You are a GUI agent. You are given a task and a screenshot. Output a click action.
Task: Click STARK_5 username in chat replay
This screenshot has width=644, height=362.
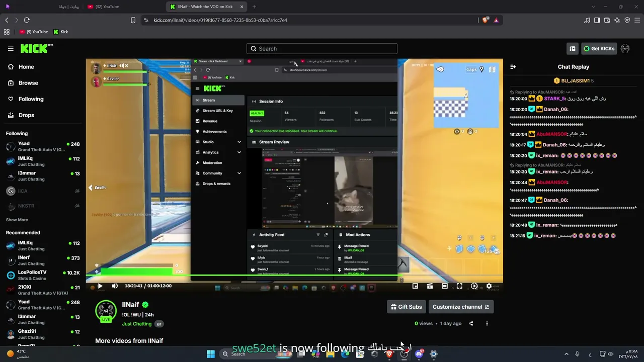pos(555,99)
